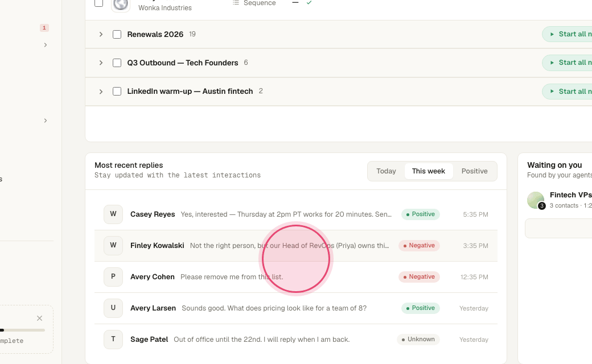Viewport: 592px width, 364px height.
Task: Open the Fintech VPs waiting item
Action: [560, 200]
